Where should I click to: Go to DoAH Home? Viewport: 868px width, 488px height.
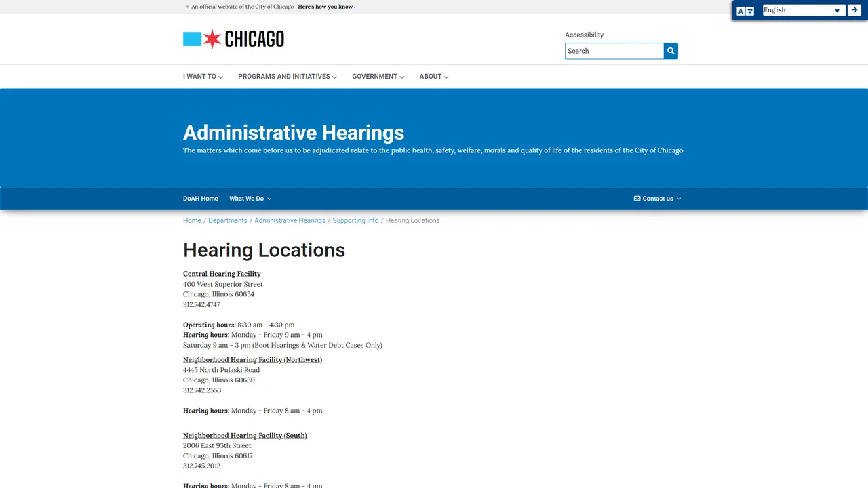201,199
